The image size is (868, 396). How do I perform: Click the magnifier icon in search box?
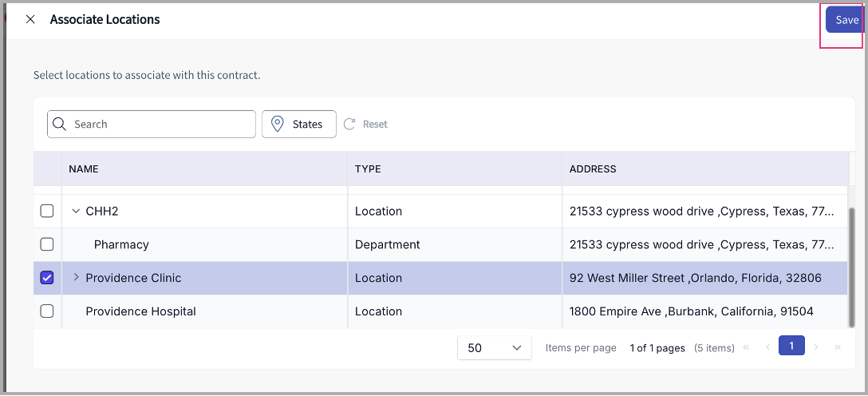[x=60, y=125]
